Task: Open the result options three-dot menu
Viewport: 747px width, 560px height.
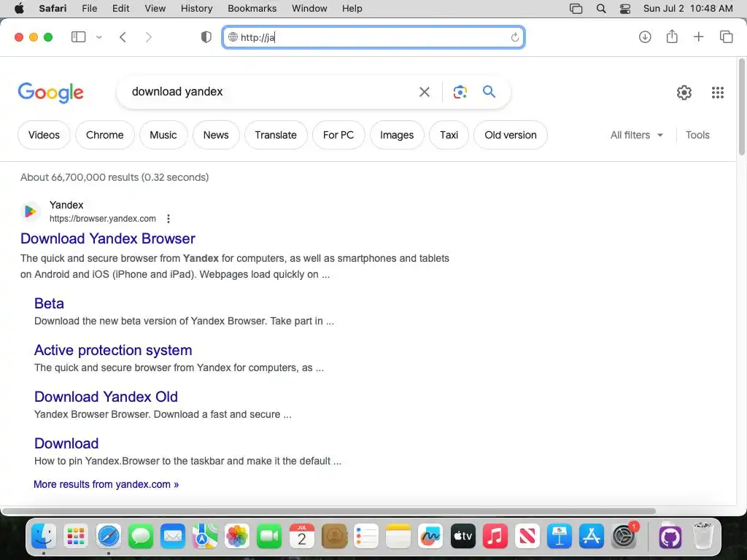Action: [x=169, y=219]
